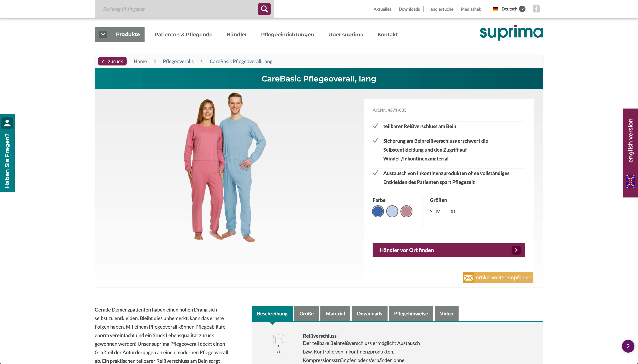The image size is (638, 364).
Task: Pick the rose pink color swatch
Action: 406,212
